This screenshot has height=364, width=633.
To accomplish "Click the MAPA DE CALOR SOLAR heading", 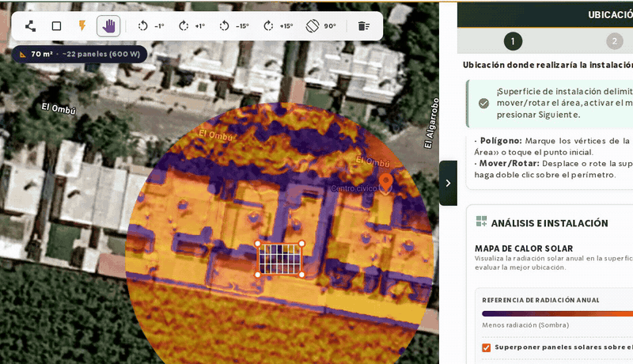I will pyautogui.click(x=524, y=248).
